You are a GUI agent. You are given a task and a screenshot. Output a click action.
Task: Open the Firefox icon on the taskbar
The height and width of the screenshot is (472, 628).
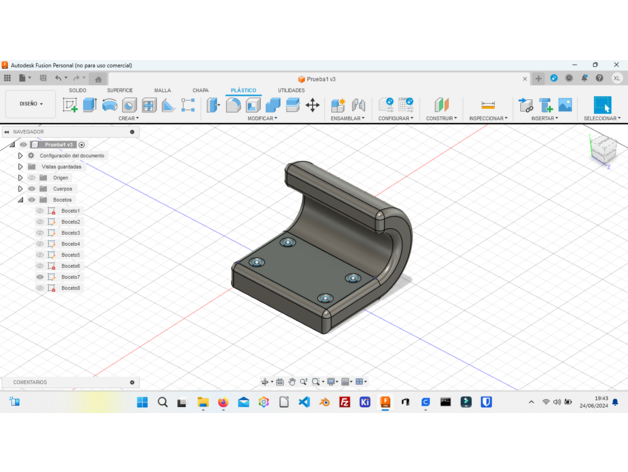223,402
